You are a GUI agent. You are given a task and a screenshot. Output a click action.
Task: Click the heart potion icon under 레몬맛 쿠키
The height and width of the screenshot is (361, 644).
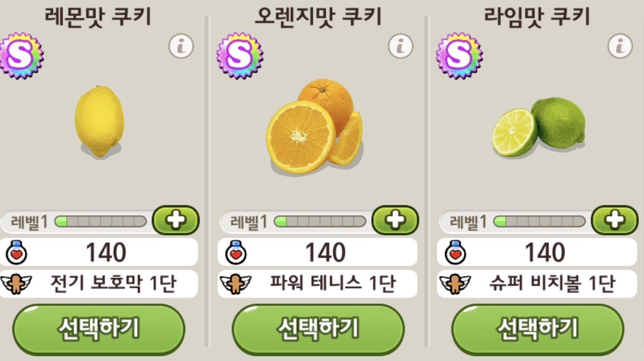17,252
